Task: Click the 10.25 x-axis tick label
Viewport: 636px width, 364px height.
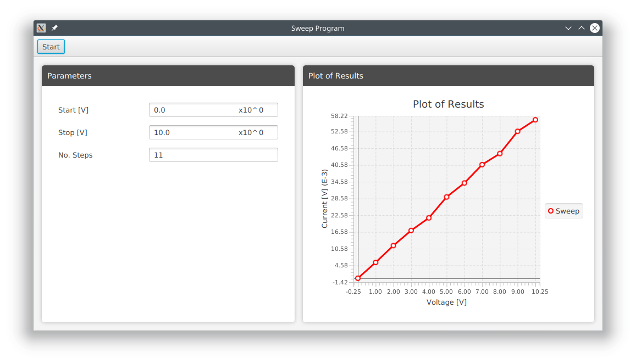Action: [540, 292]
